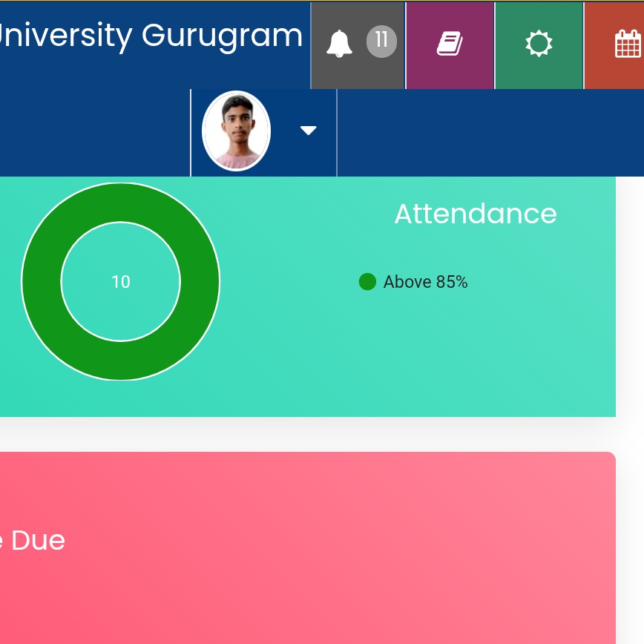
Task: Expand the profile dropdown arrow
Action: 309,131
